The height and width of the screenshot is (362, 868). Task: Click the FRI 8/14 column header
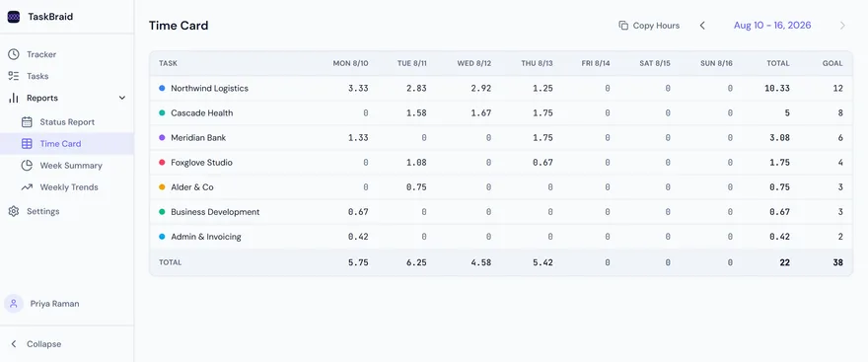[x=596, y=63]
